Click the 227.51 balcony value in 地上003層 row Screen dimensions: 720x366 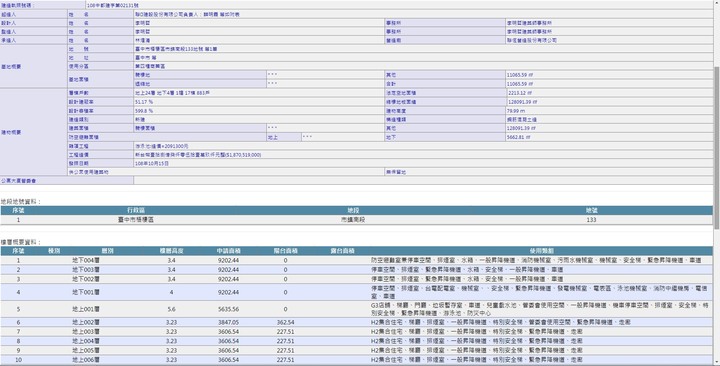click(286, 332)
